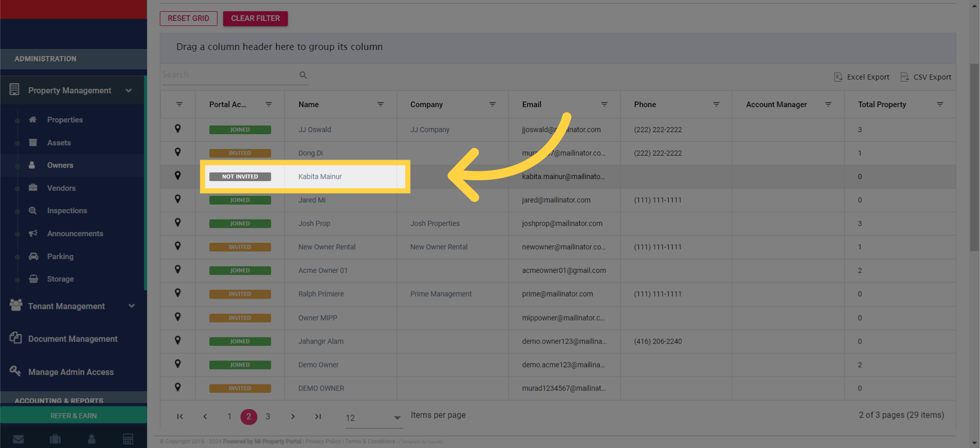Click the Excel Export icon

pyautogui.click(x=838, y=77)
